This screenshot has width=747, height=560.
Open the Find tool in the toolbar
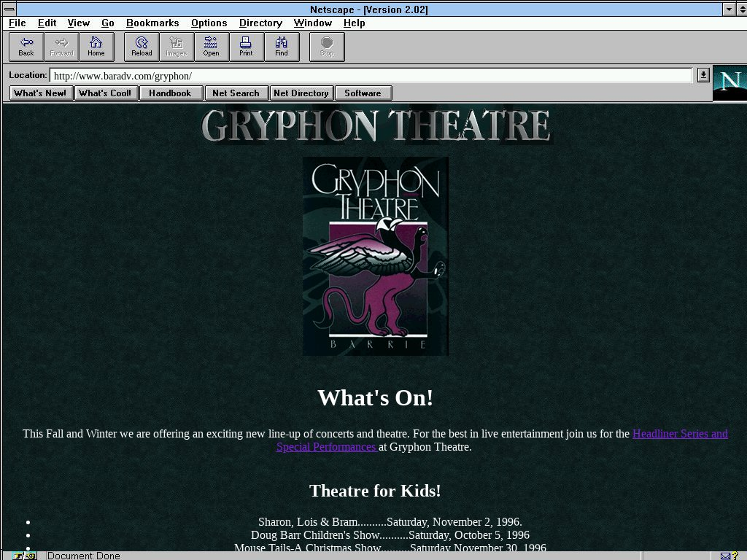pyautogui.click(x=282, y=47)
